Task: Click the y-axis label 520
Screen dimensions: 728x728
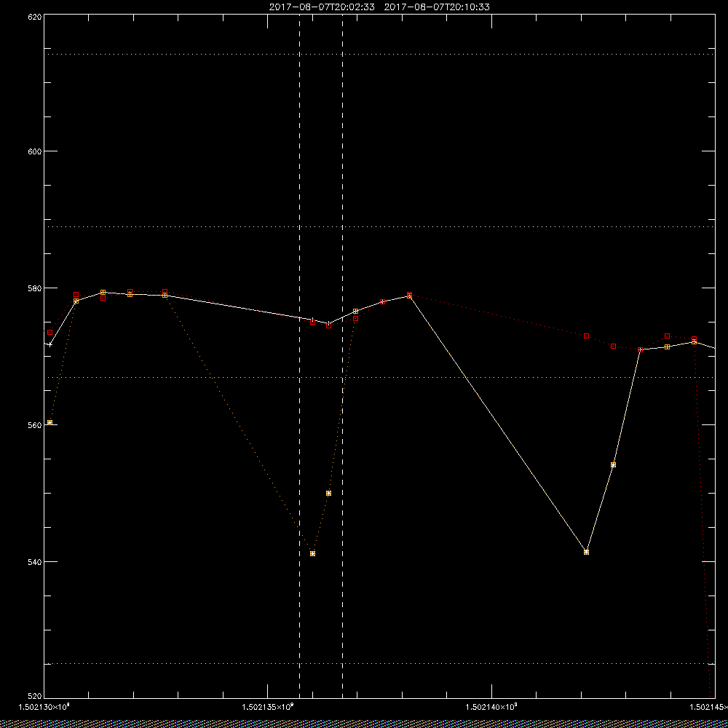Action: [x=35, y=697]
